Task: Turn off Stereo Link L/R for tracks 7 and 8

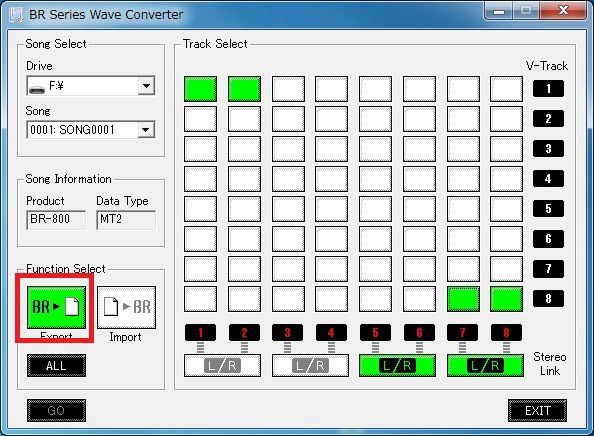Action: [x=485, y=366]
